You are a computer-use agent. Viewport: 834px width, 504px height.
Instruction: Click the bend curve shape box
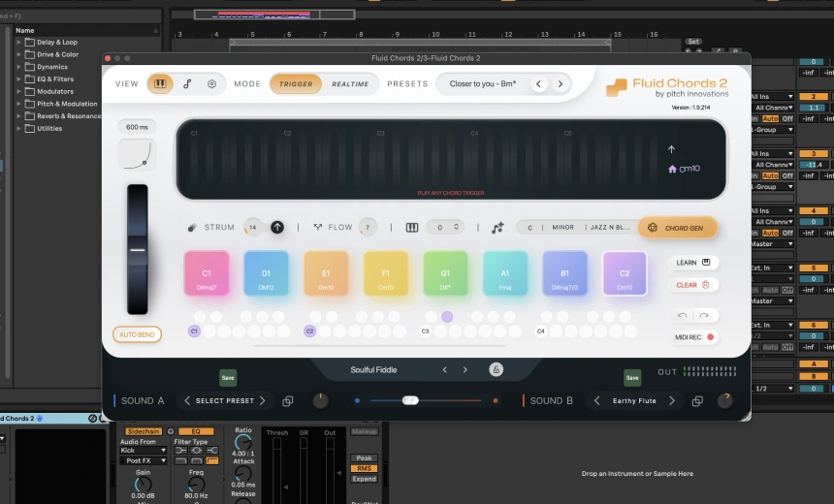click(137, 155)
